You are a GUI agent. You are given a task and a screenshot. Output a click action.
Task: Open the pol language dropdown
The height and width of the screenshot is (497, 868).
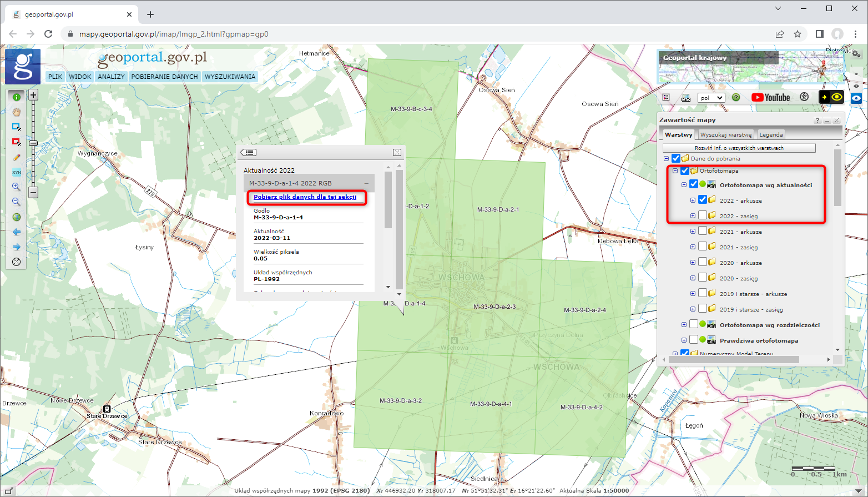click(x=711, y=98)
